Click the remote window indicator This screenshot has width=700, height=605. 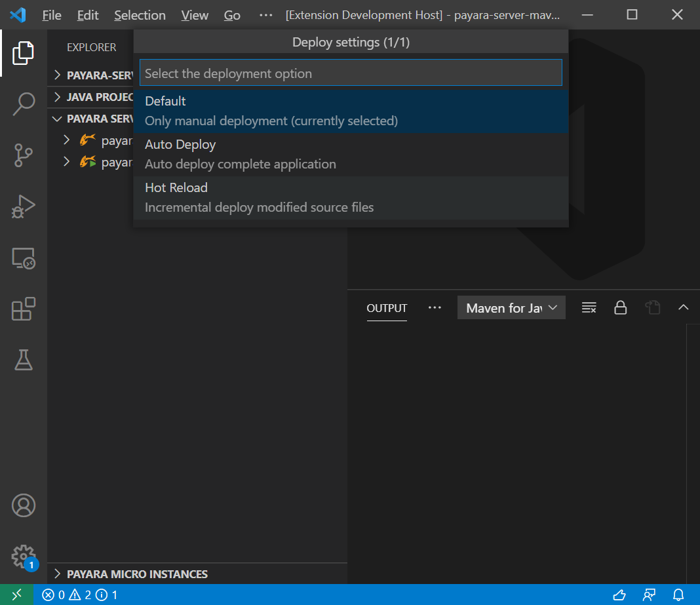click(x=17, y=595)
